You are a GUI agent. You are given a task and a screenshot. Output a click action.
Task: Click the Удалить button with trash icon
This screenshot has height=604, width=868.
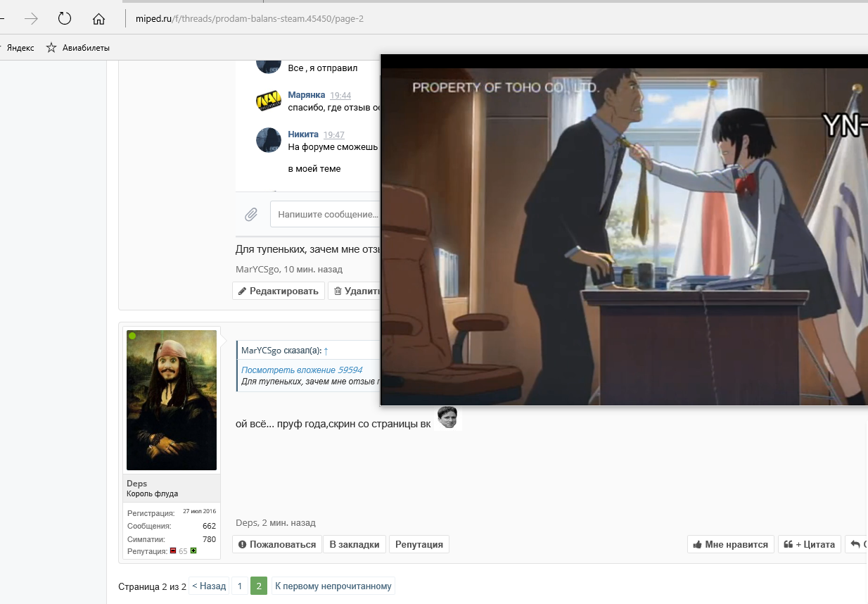(x=355, y=291)
